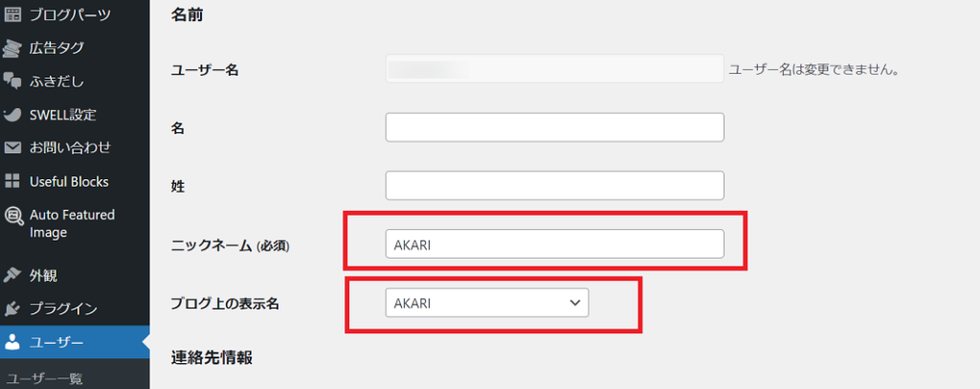Click the お問い合わせ envelope icon
This screenshot has height=389, width=980.
pyautogui.click(x=11, y=149)
